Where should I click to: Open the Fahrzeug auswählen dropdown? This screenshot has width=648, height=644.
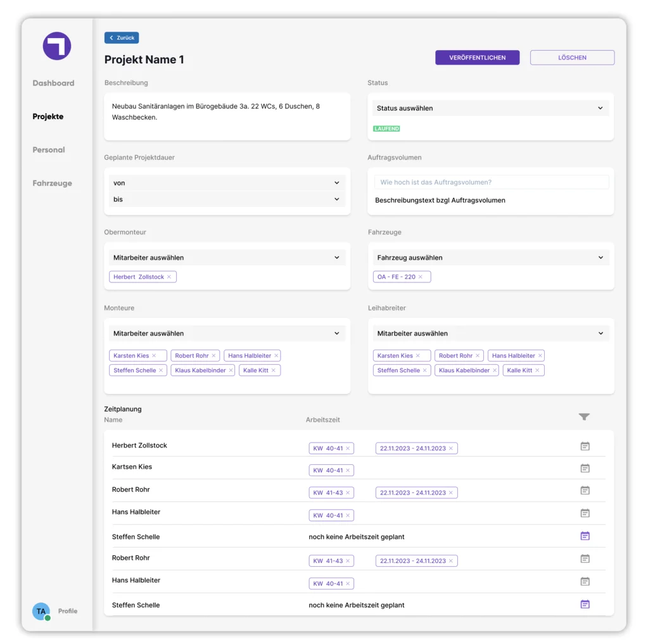pyautogui.click(x=490, y=257)
